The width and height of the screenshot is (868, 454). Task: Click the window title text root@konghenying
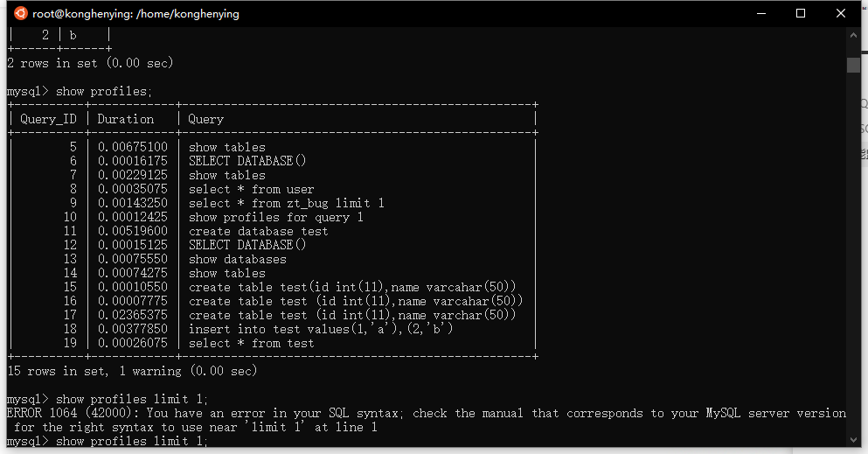pyautogui.click(x=135, y=14)
